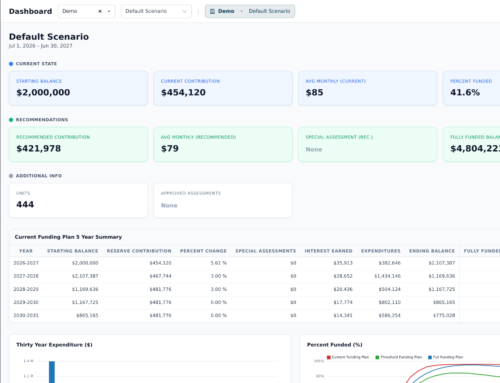Click the gray dot beside Additional Info

point(11,176)
